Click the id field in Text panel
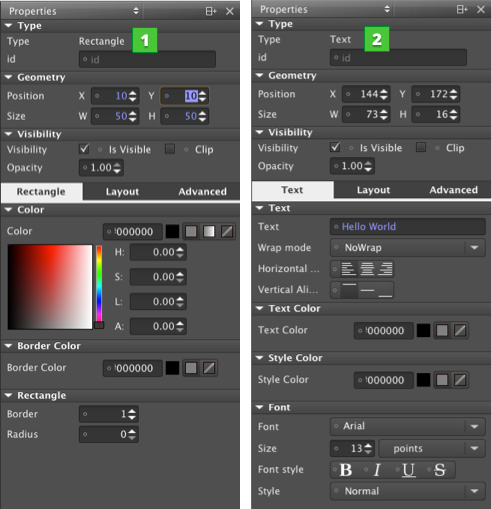This screenshot has width=492, height=509. tap(398, 58)
